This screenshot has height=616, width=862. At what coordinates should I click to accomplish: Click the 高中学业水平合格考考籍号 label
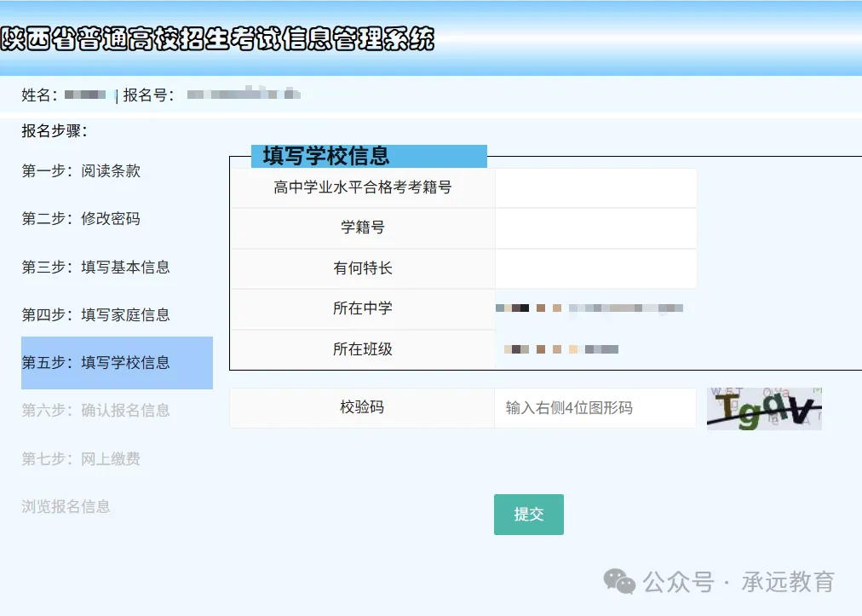click(x=362, y=187)
